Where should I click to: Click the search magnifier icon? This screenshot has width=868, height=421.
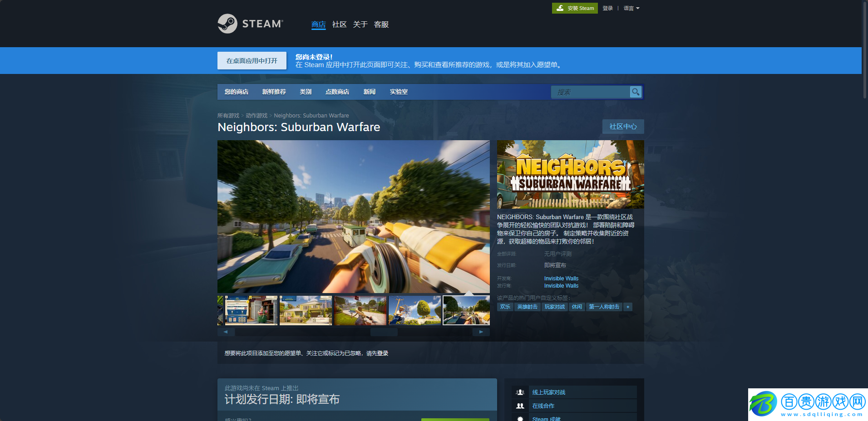636,92
